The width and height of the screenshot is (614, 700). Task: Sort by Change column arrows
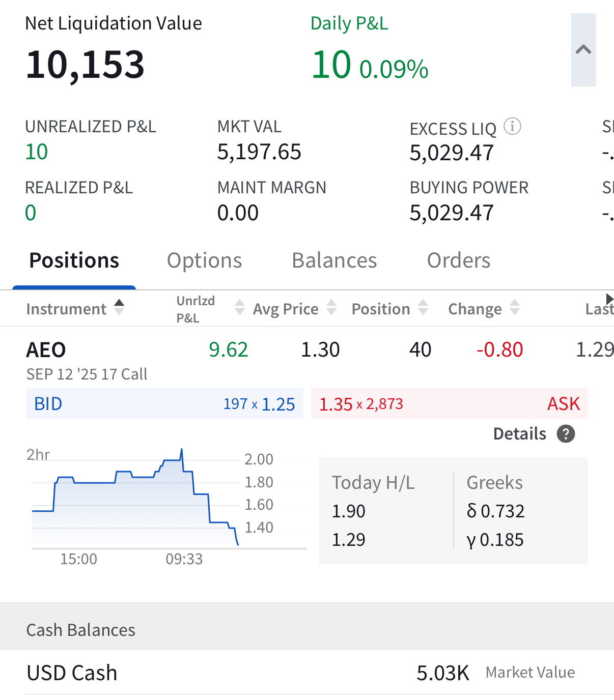pyautogui.click(x=515, y=307)
